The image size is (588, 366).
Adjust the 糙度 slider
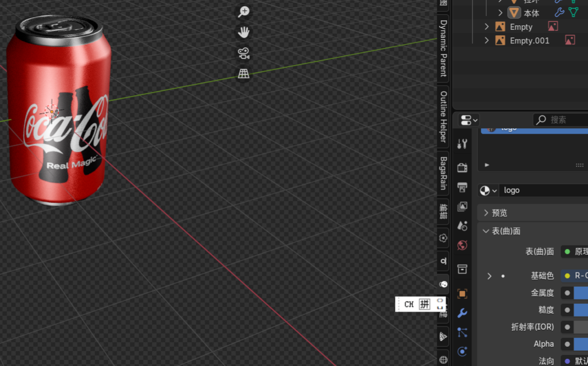tap(581, 310)
